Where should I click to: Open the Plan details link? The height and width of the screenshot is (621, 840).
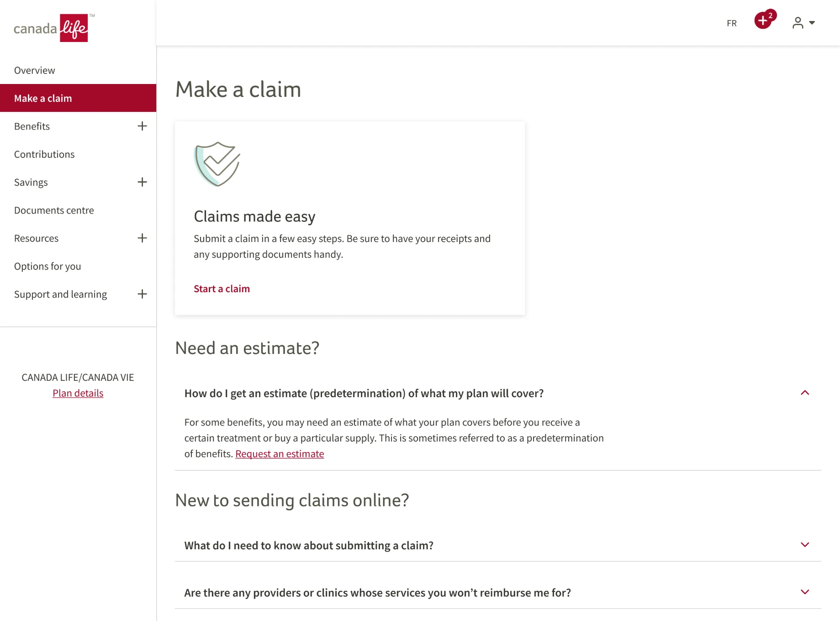[78, 393]
